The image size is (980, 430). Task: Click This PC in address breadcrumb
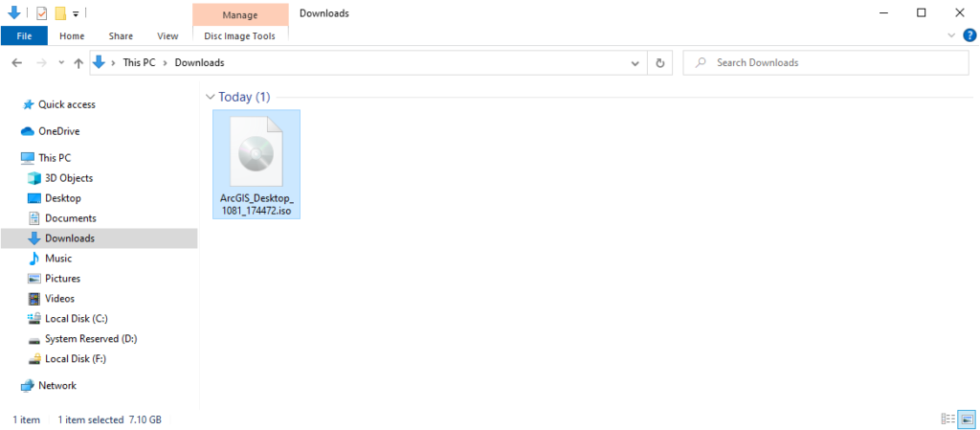click(139, 62)
